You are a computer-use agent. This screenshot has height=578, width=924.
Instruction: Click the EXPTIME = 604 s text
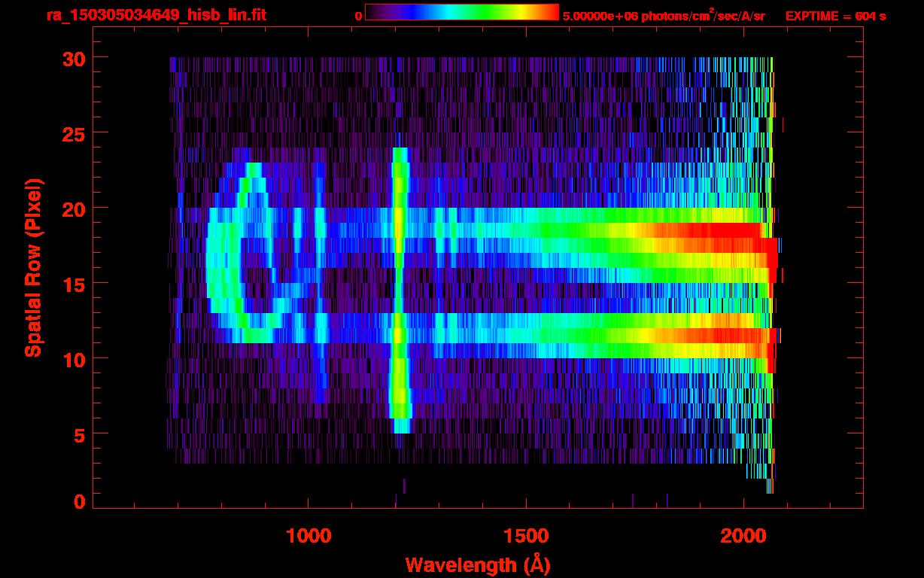point(835,16)
